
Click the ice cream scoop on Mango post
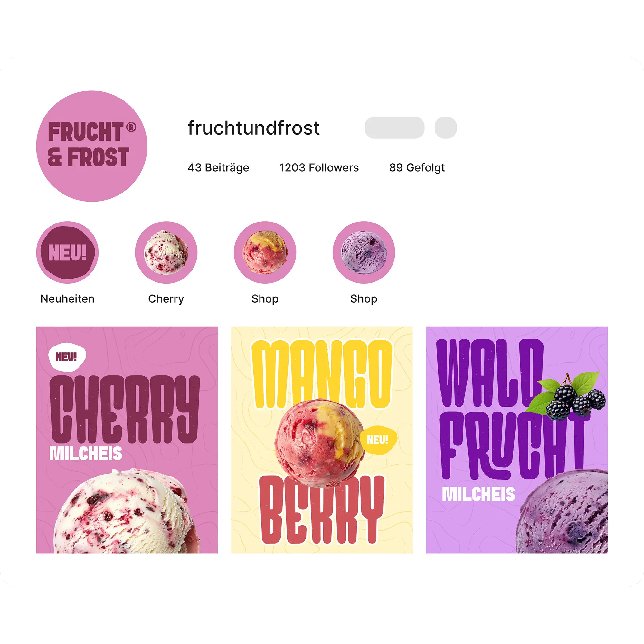click(x=319, y=443)
